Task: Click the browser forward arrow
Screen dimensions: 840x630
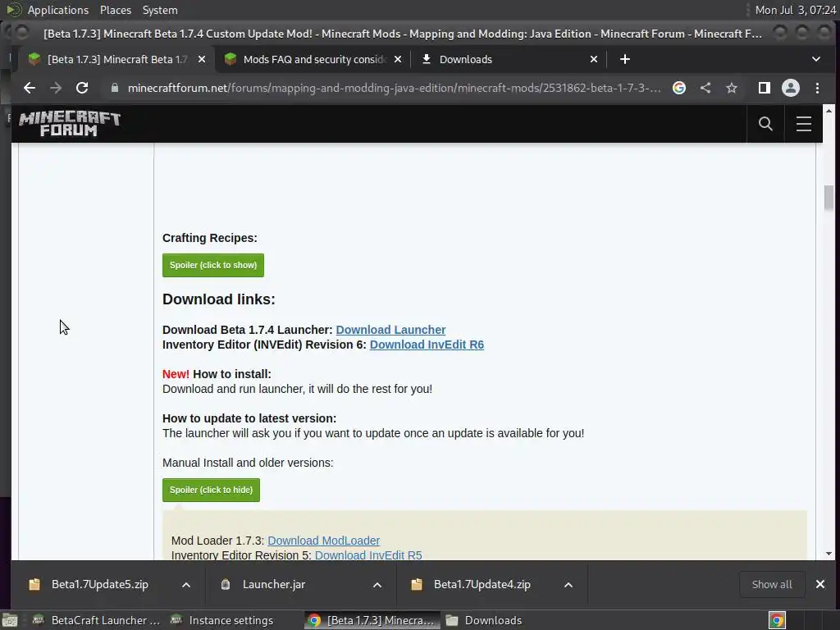Action: coord(56,88)
